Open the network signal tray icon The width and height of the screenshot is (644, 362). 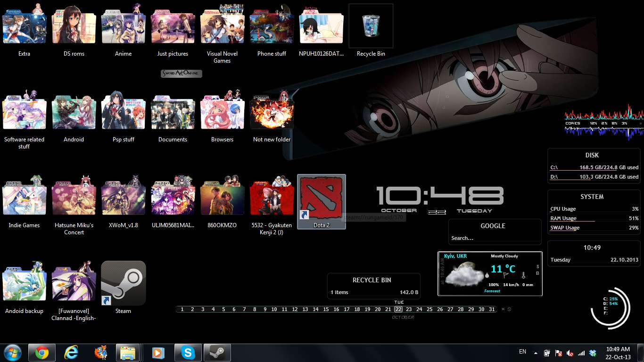(x=581, y=353)
